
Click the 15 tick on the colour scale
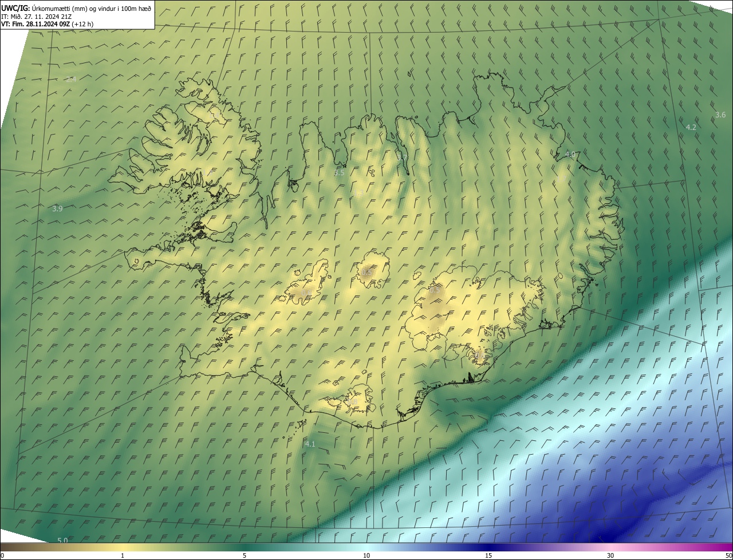[488, 555]
